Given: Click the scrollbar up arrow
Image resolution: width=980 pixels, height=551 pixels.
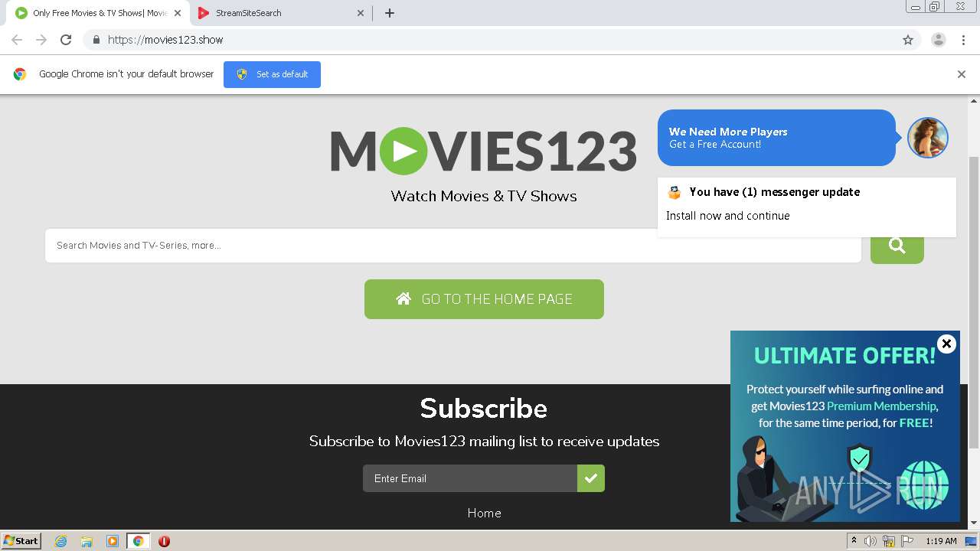Looking at the screenshot, I should coord(974,100).
